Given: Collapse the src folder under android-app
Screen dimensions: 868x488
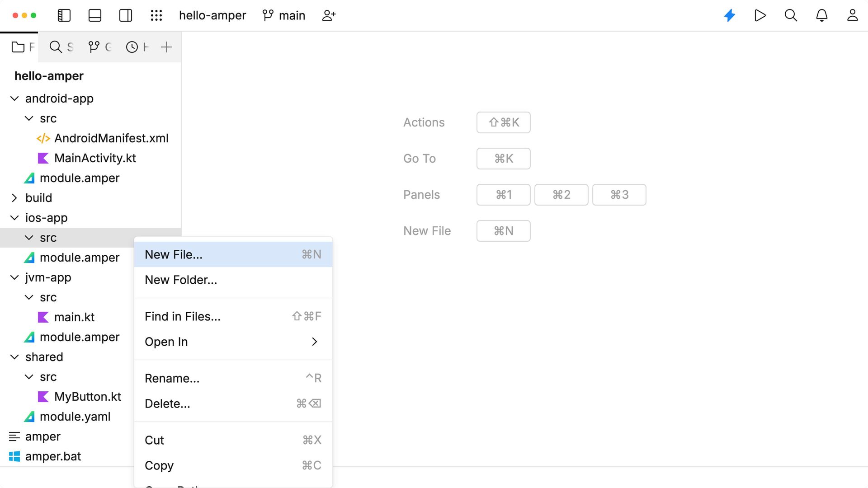Looking at the screenshot, I should click(x=29, y=118).
